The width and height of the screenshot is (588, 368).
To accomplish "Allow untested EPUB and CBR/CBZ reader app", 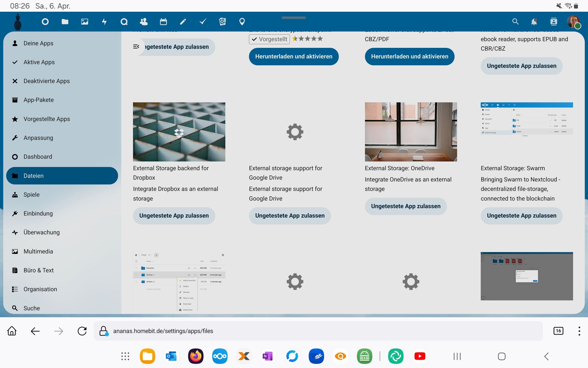I will 522,66.
